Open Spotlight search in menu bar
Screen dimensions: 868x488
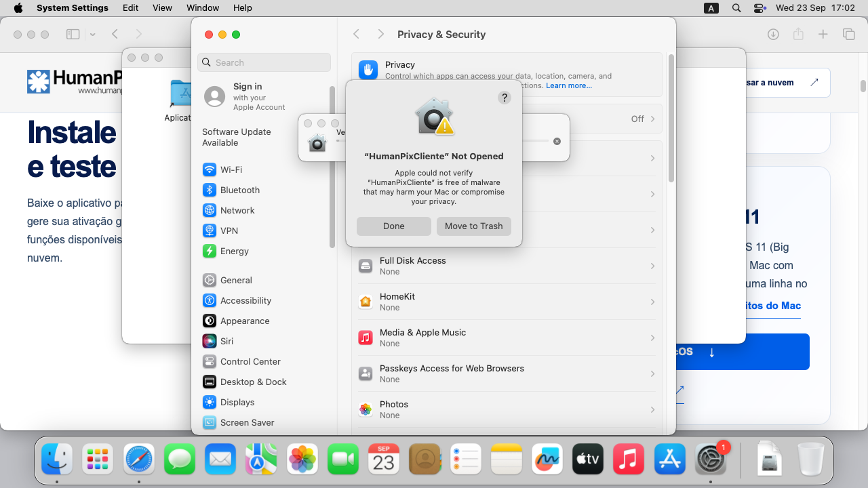pos(736,8)
